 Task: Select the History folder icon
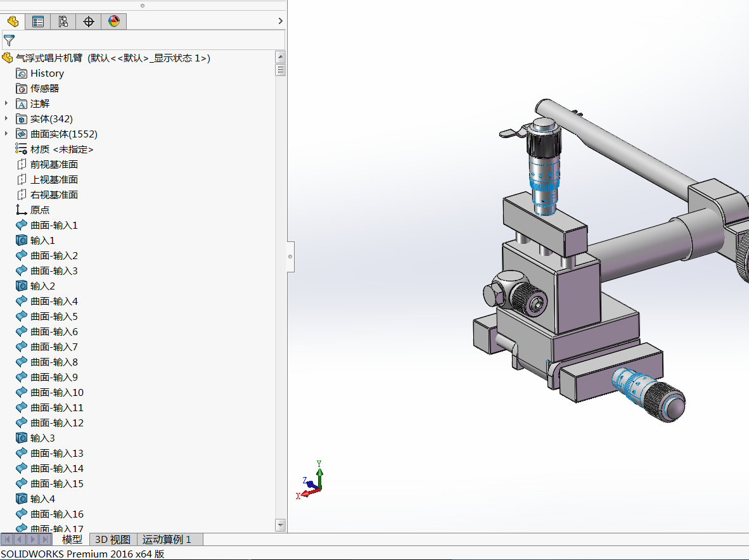pos(22,73)
